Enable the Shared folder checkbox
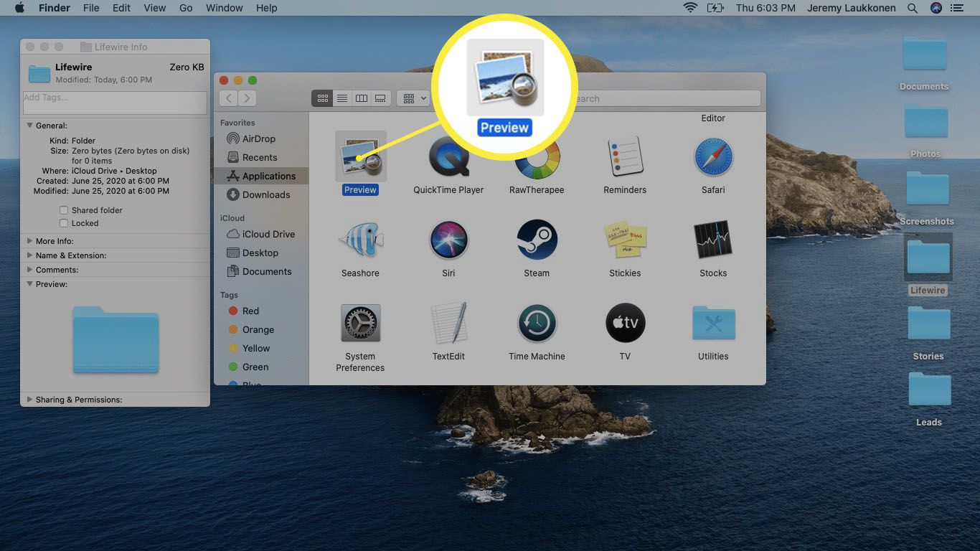The height and width of the screenshot is (551, 980). pyautogui.click(x=64, y=210)
